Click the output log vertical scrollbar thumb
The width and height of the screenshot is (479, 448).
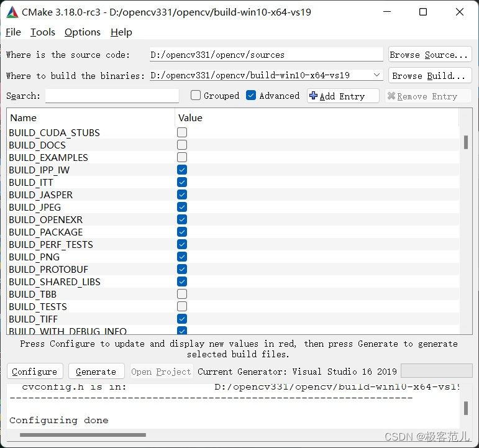click(x=466, y=408)
